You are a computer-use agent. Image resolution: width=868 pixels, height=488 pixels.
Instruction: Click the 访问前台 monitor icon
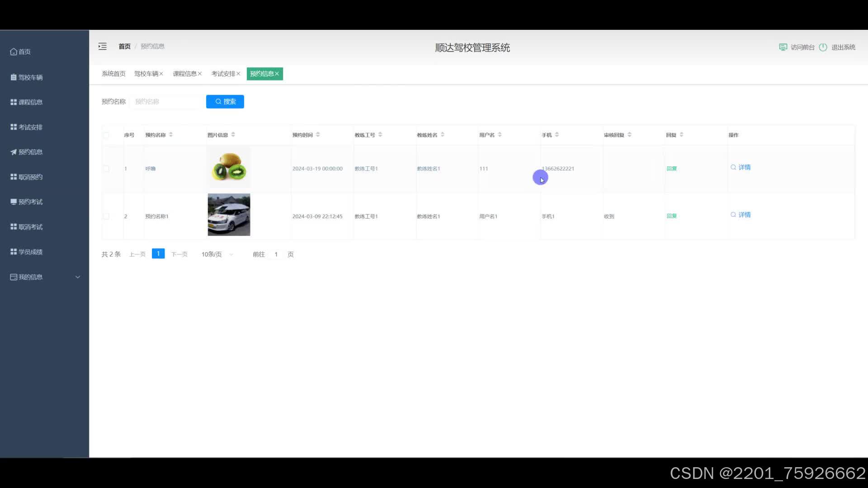point(783,47)
